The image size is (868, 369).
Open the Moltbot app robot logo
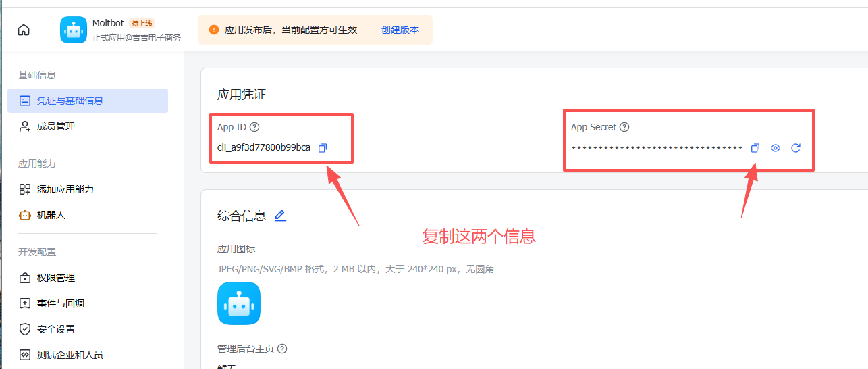(x=74, y=30)
